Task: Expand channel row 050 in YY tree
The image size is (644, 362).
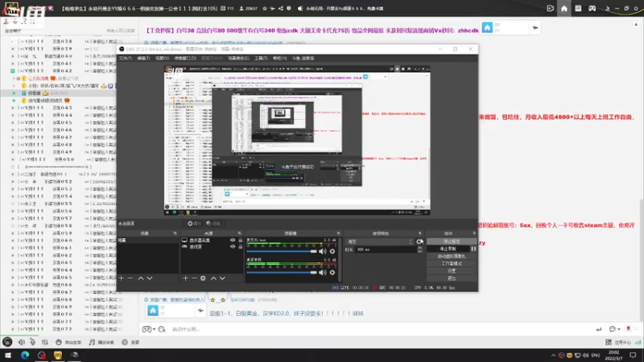Action: 13,159
